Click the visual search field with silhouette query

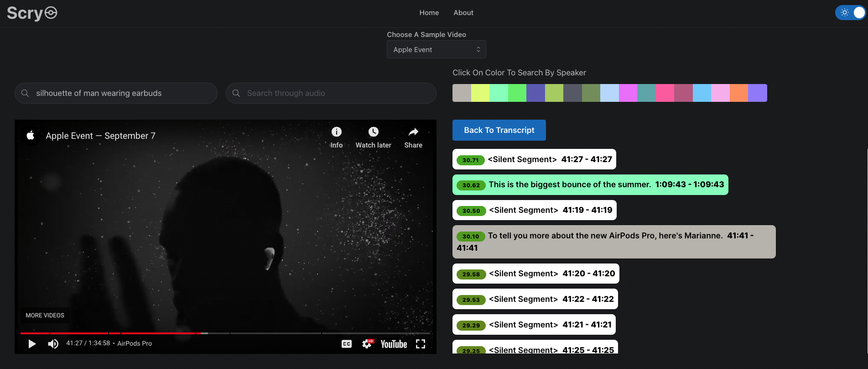click(x=116, y=93)
